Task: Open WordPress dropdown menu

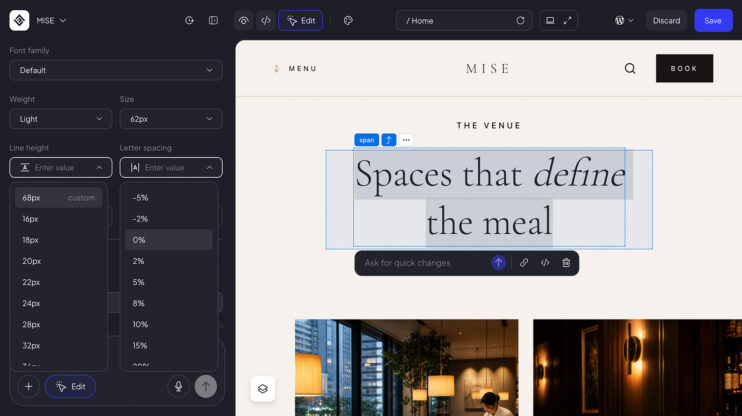Action: [624, 20]
